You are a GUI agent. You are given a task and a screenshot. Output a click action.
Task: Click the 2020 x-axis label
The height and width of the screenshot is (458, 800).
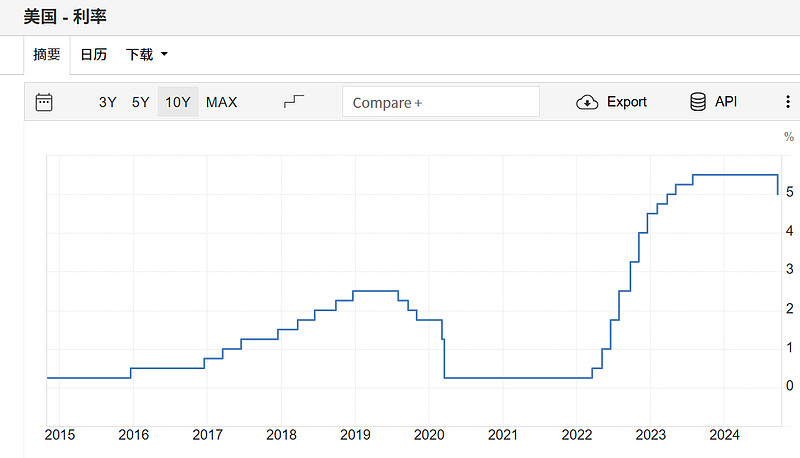click(x=429, y=435)
